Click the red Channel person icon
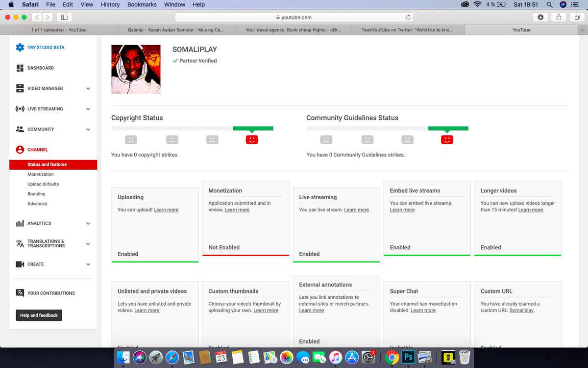The width and height of the screenshot is (588, 368). click(x=20, y=150)
